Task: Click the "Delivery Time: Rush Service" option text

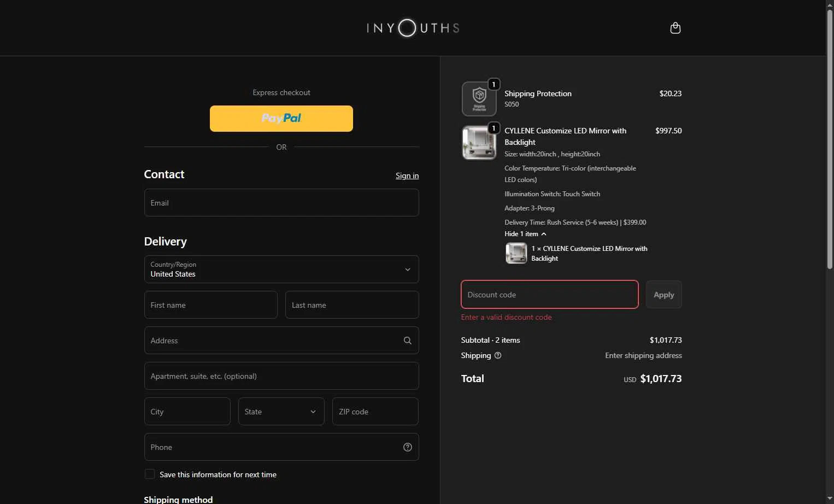Action: pyautogui.click(x=575, y=222)
